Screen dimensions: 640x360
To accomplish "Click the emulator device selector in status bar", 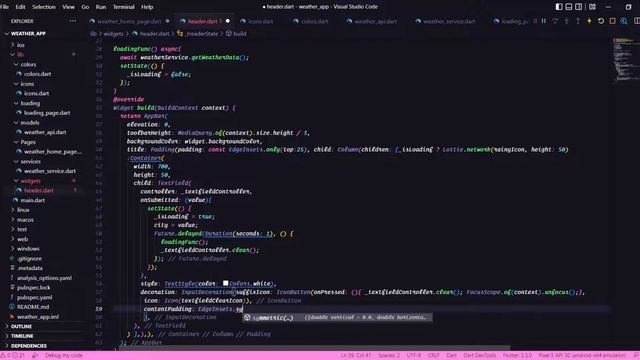I will 582,356.
